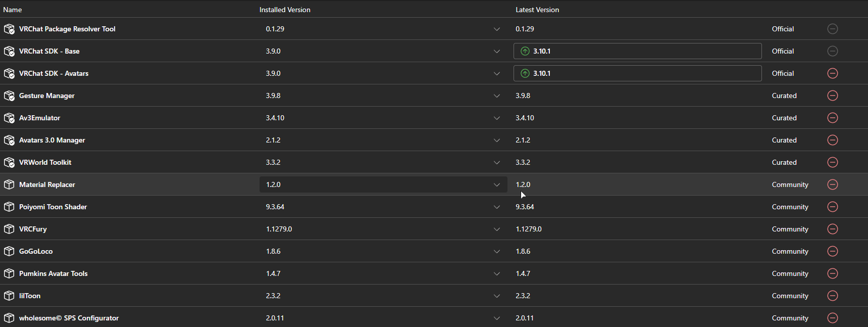Remove the Poiyomi Toon Shader package
Screen dimensions: 868x327
tap(833, 207)
